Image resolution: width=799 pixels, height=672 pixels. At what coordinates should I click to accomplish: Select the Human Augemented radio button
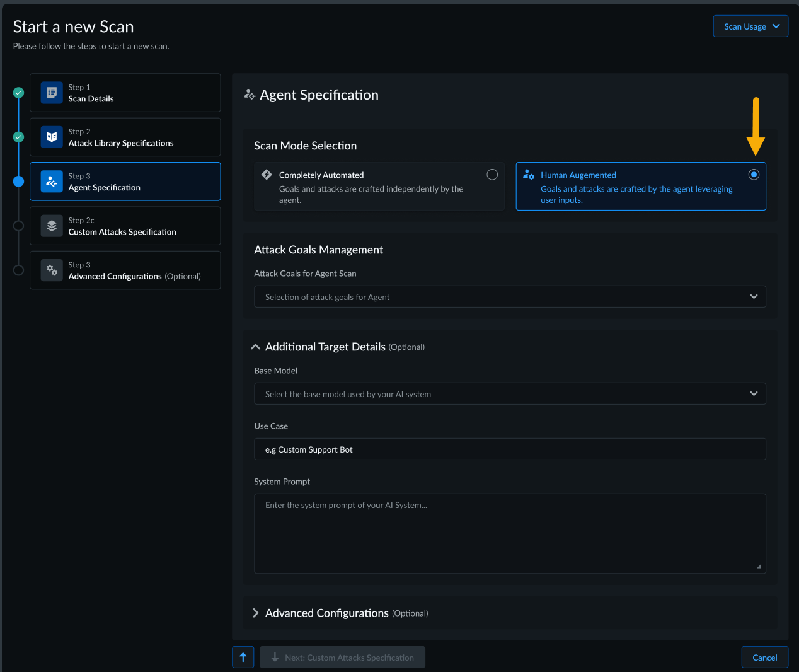pos(754,175)
